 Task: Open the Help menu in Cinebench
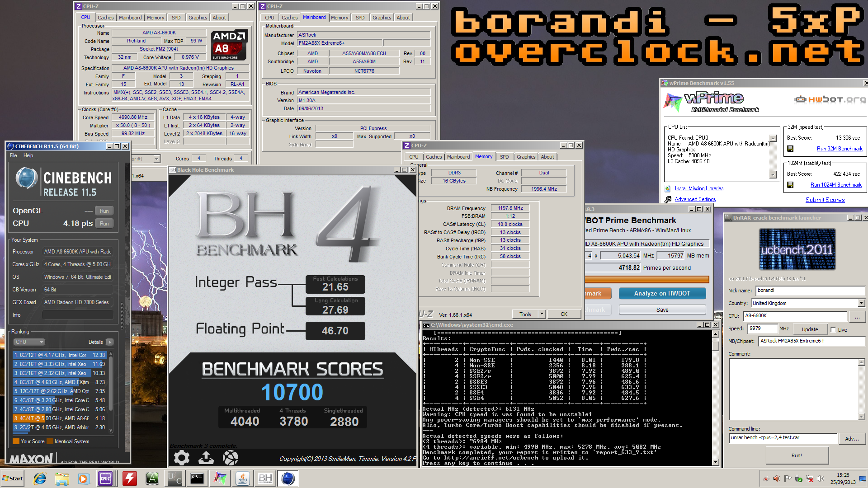[x=28, y=155]
